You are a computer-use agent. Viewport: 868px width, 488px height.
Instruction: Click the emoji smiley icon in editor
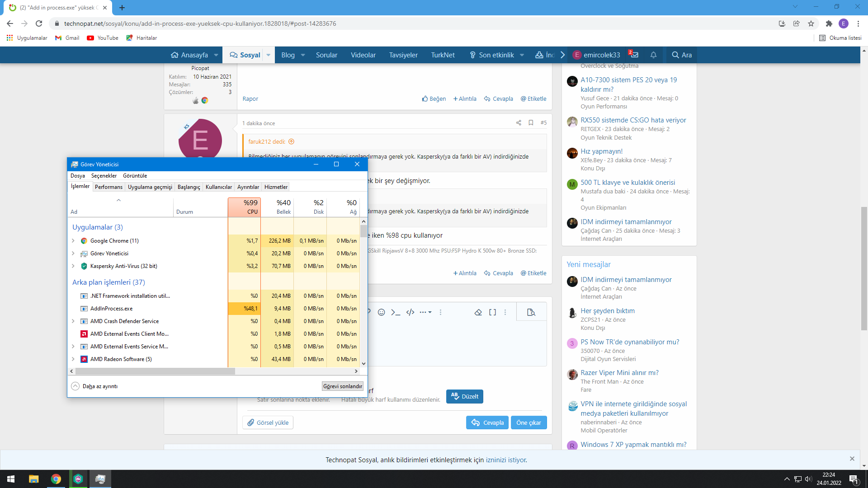(x=381, y=312)
